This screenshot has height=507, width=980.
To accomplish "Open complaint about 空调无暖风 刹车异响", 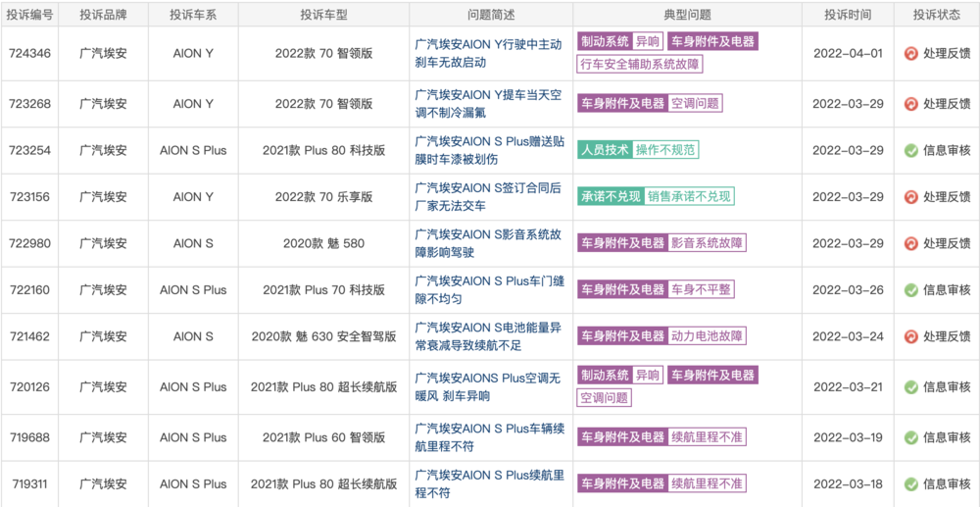I will click(x=488, y=387).
